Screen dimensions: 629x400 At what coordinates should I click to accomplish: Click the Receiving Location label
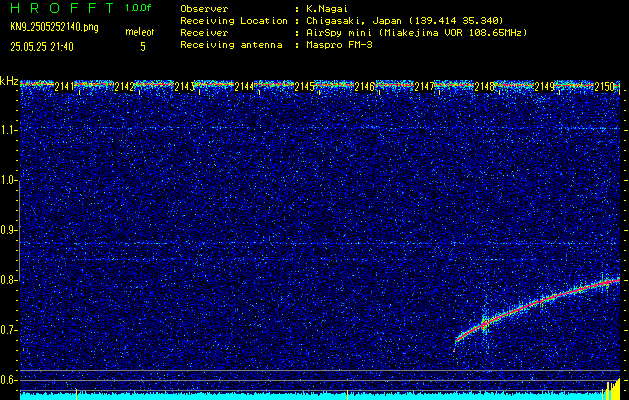coord(234,20)
